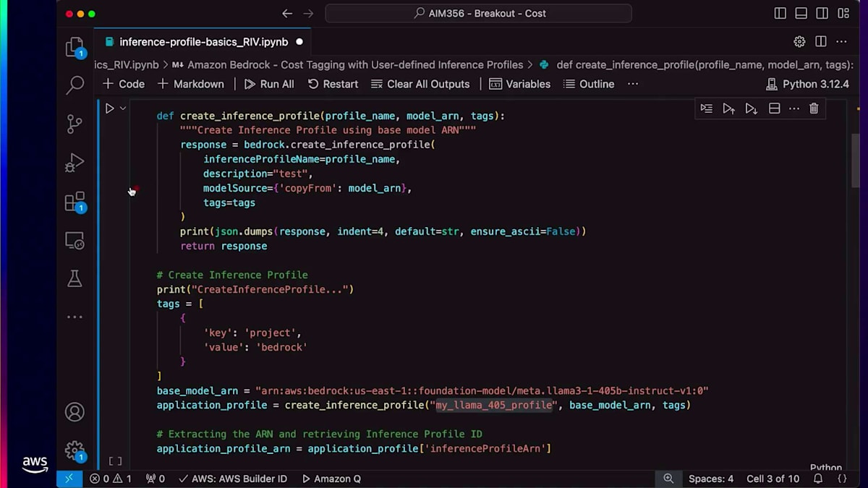Select the Python 3.12.4 kernel picker
Image resolution: width=868 pixels, height=488 pixels.
tap(807, 84)
